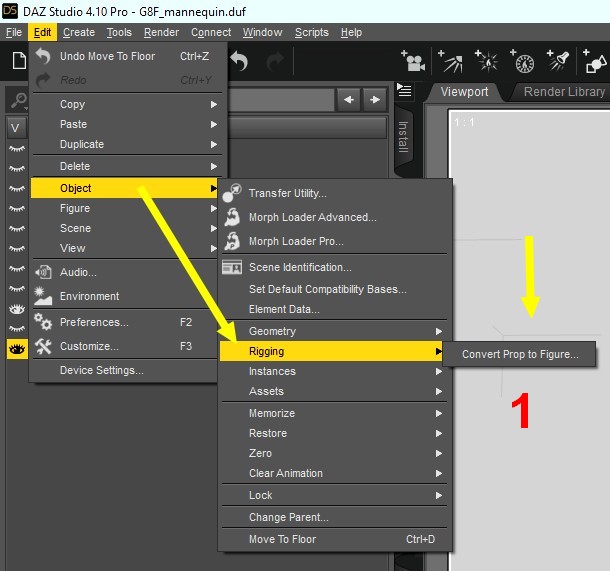The height and width of the screenshot is (571, 610).
Task: Create a new primitive object
Action: (x=595, y=61)
